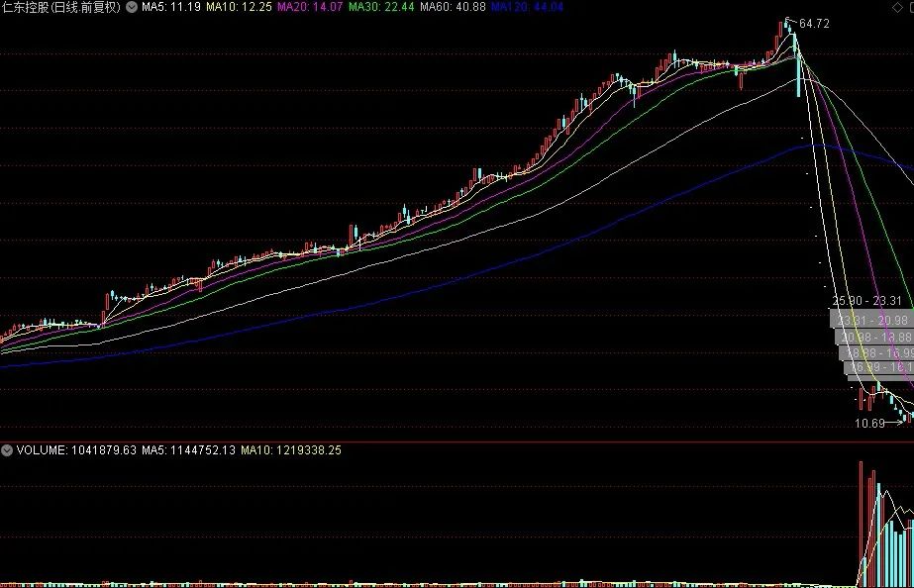Select the volume MA5: 1144752.13 label
This screenshot has height=588, width=914.
[188, 449]
